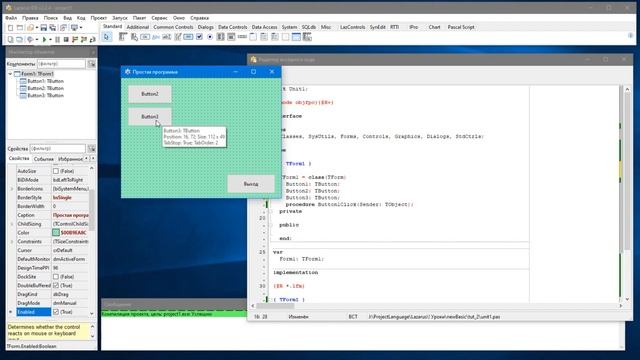Image resolution: width=640 pixels, height=360 pixels.
Task: Select Button3 on the form designer
Action: [150, 117]
